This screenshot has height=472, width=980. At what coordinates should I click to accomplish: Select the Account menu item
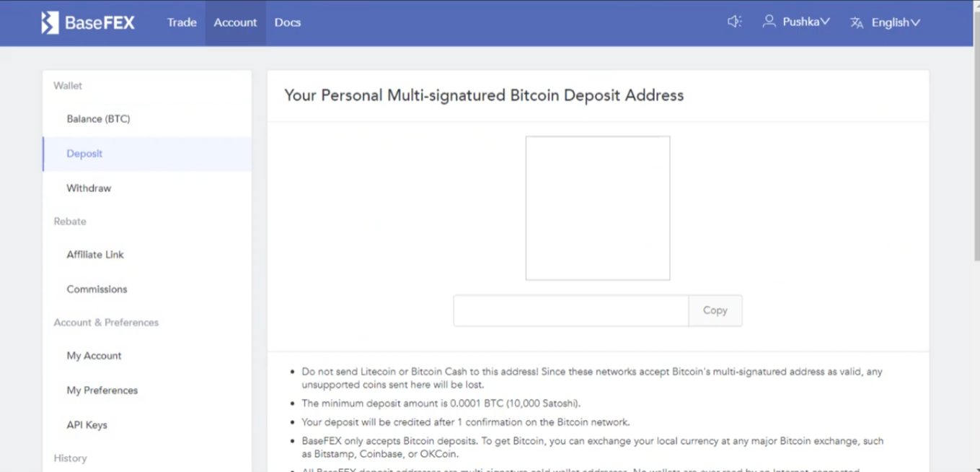click(235, 22)
